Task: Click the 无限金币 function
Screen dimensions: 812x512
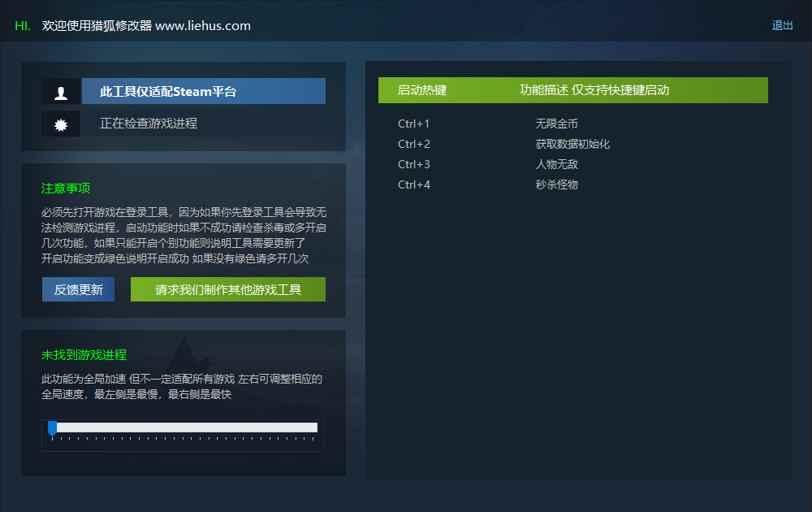Action: point(557,124)
